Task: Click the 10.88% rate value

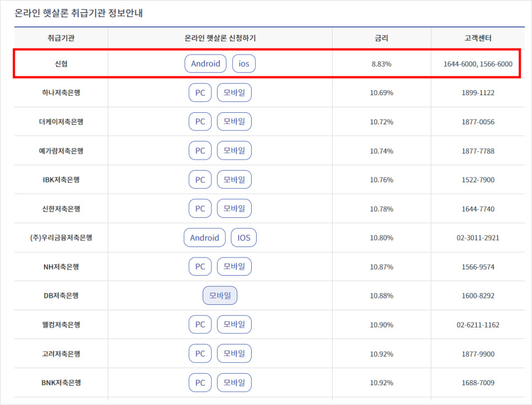Action: click(x=381, y=295)
